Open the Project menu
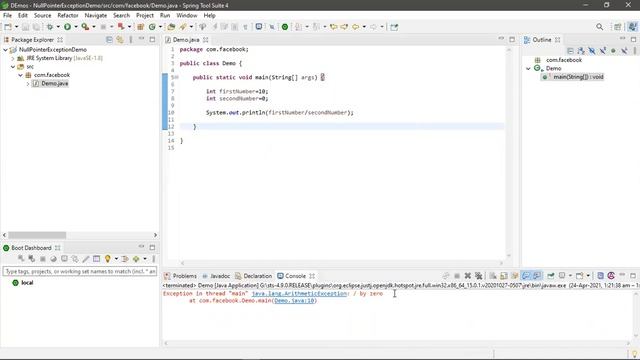The height and width of the screenshot is (360, 640). [144, 16]
